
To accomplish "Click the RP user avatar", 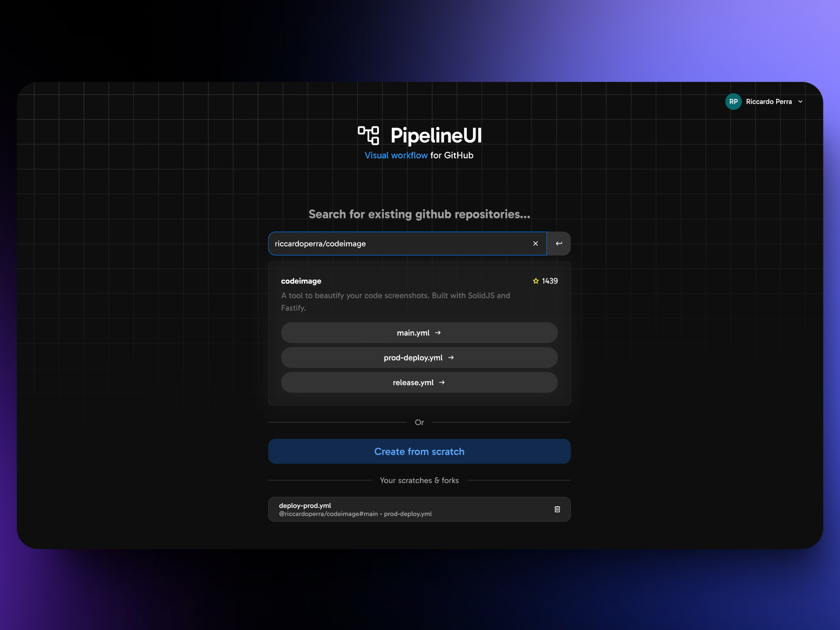I will pos(734,101).
